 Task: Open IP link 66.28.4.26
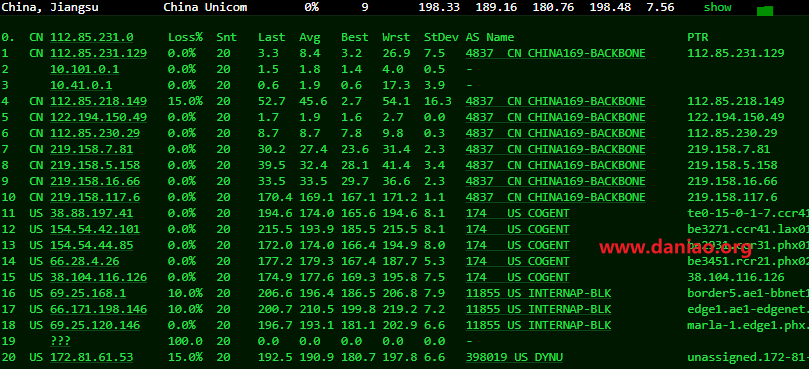coord(85,261)
